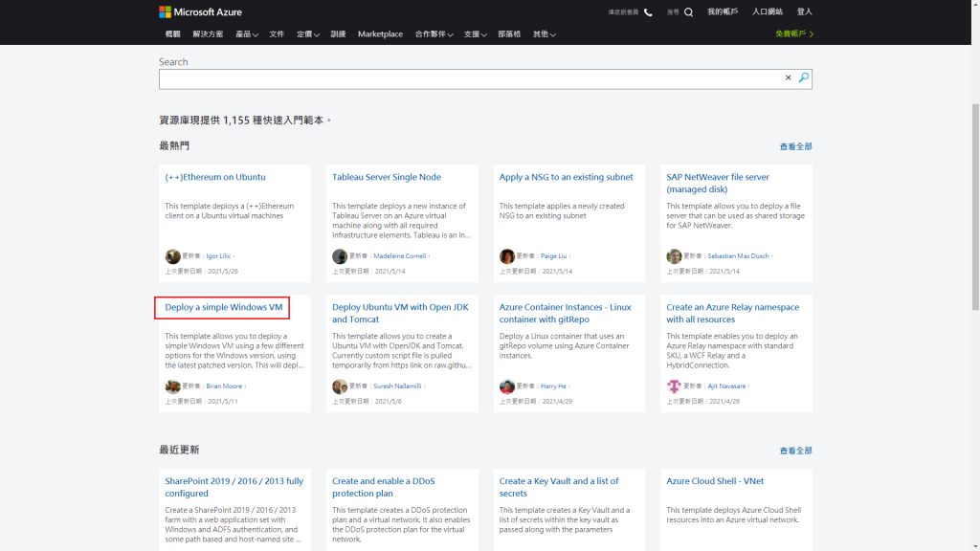
Task: Click author name Harry He
Action: [x=553, y=386]
